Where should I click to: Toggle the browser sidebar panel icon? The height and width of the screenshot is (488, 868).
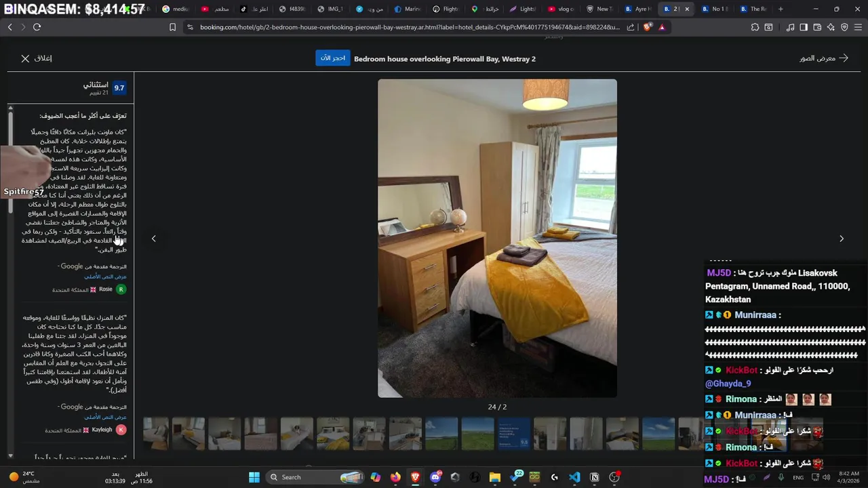pos(804,27)
